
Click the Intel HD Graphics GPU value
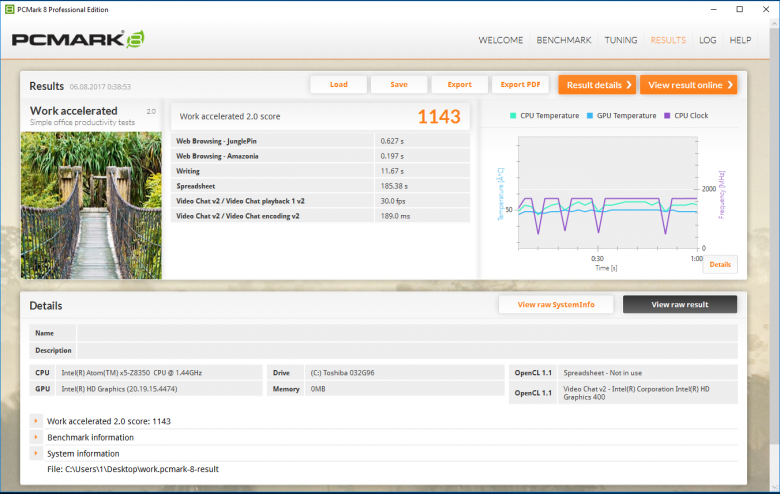[x=119, y=389]
